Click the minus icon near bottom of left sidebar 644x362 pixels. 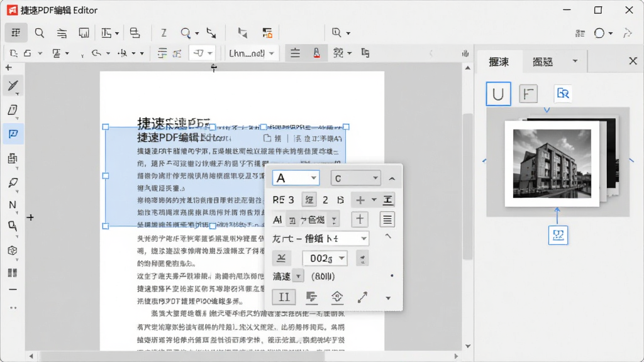point(13,289)
